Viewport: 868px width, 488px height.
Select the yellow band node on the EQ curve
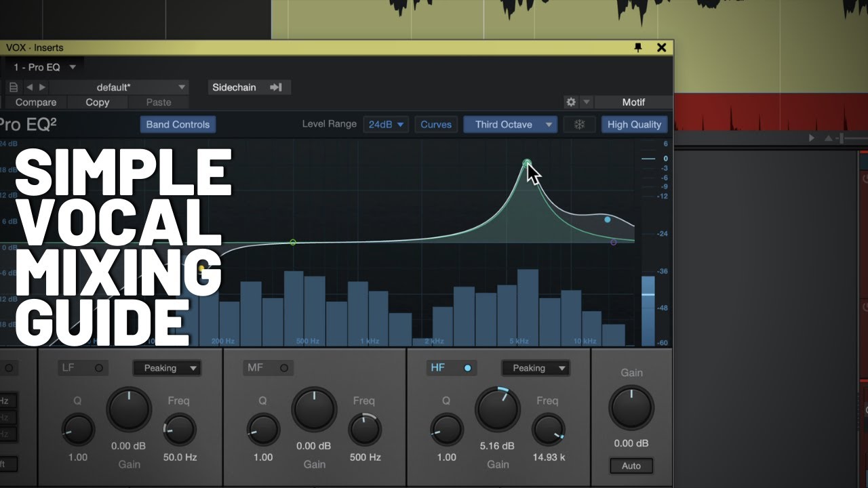[x=201, y=269]
